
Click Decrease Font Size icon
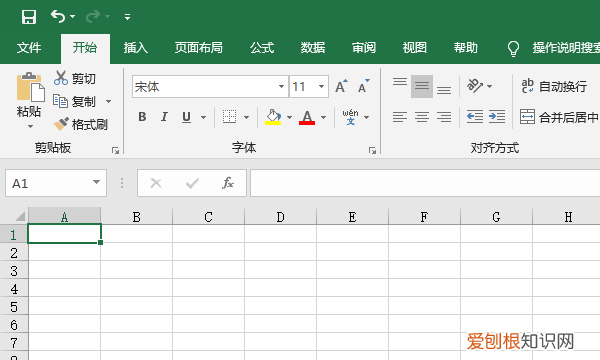364,86
